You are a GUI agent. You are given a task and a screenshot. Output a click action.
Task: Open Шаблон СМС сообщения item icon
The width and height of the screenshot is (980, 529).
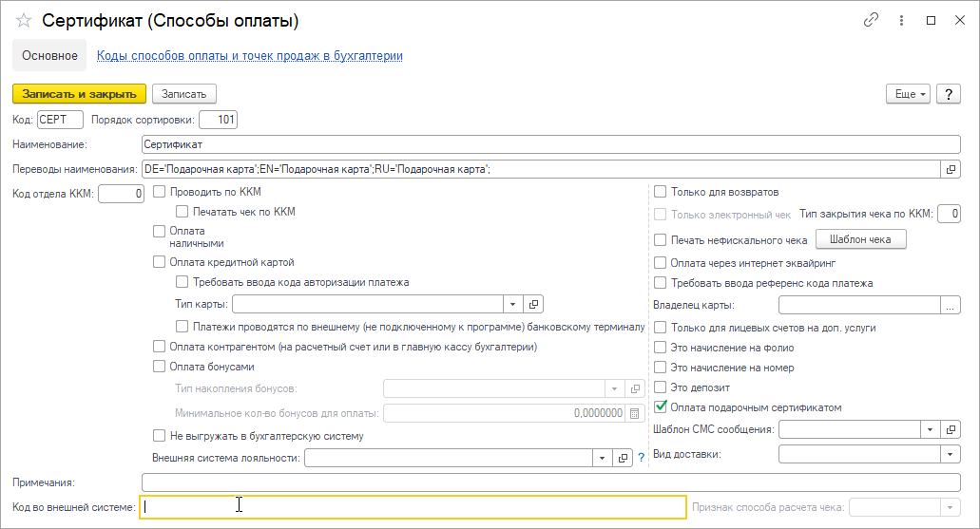951,429
